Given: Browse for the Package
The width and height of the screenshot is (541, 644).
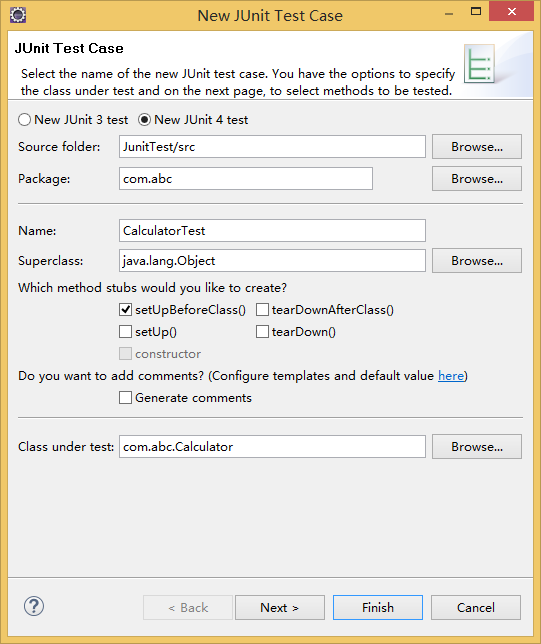Looking at the screenshot, I should [x=477, y=179].
